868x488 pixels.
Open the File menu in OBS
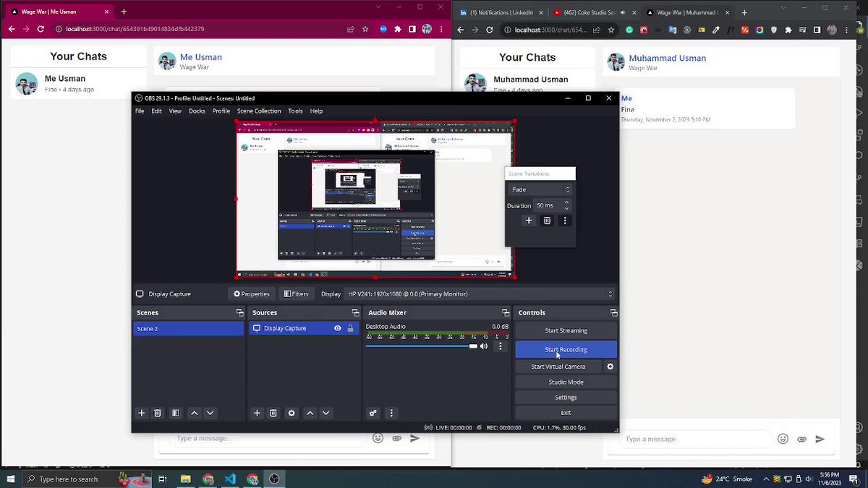tap(140, 111)
